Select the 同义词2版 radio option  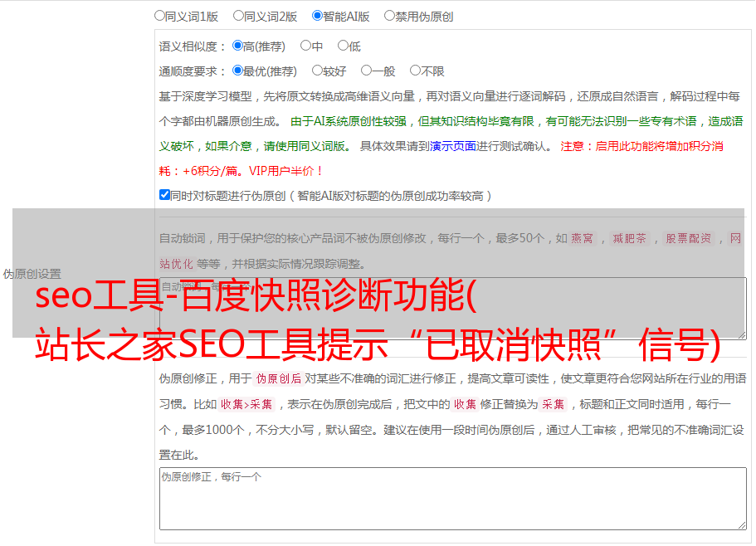pos(238,15)
